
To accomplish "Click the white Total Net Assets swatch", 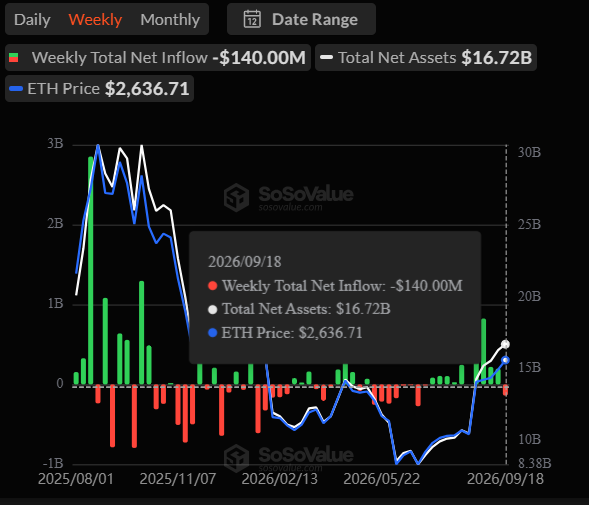I will (326, 57).
